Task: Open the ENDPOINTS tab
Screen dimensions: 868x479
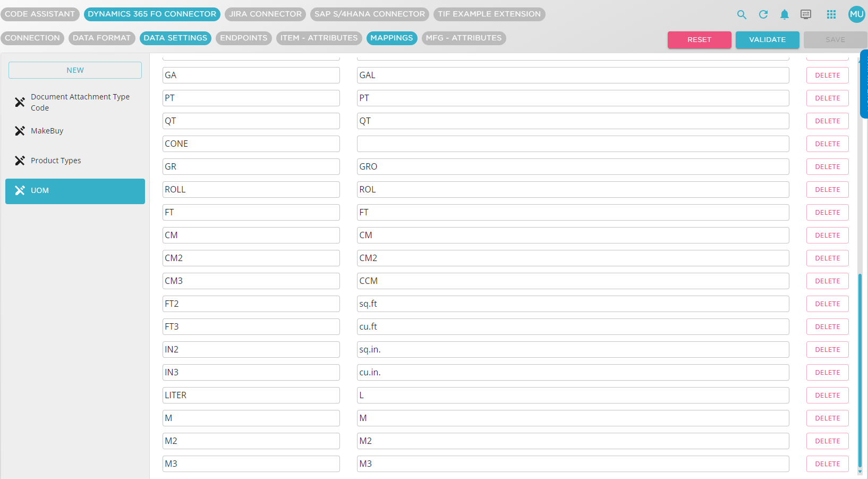Action: tap(243, 38)
